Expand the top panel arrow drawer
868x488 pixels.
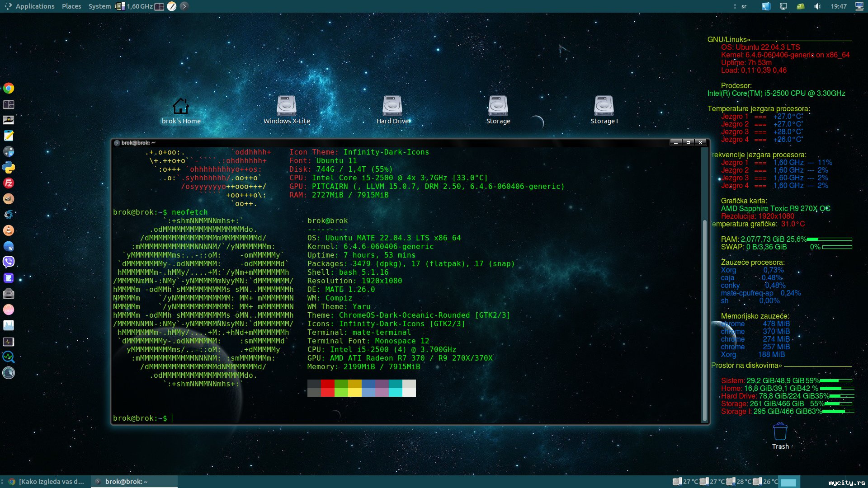184,6
